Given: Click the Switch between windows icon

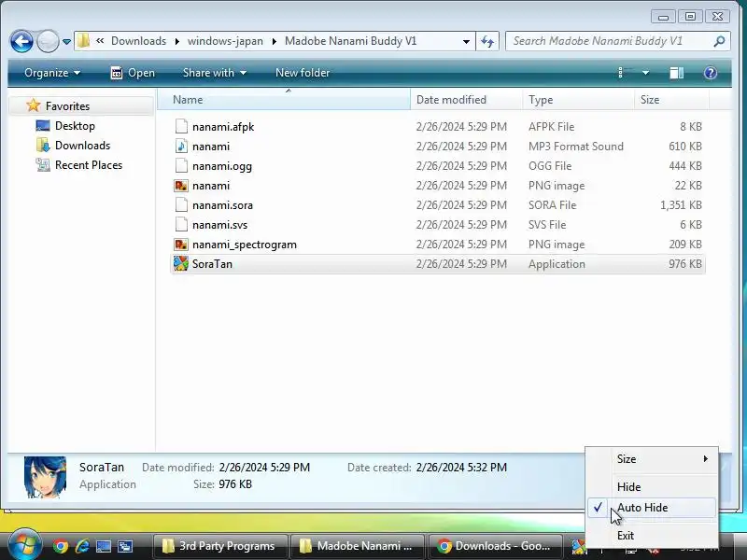Looking at the screenshot, I should (x=125, y=546).
